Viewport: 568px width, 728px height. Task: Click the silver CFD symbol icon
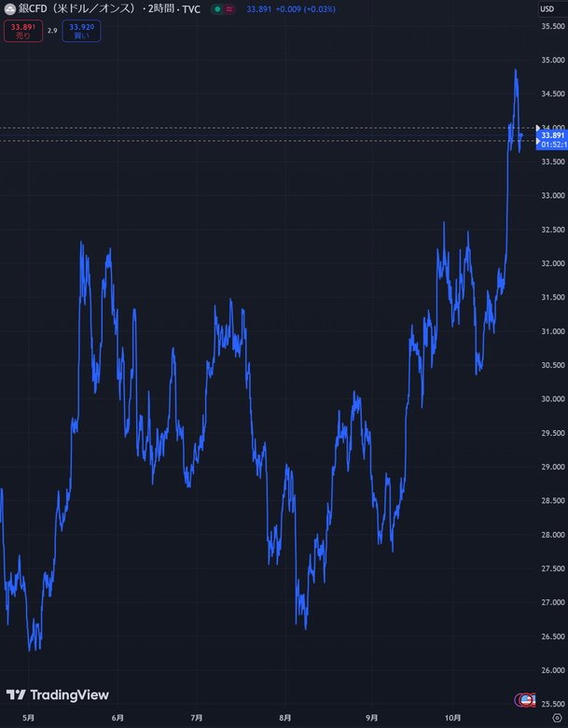pos(10,9)
